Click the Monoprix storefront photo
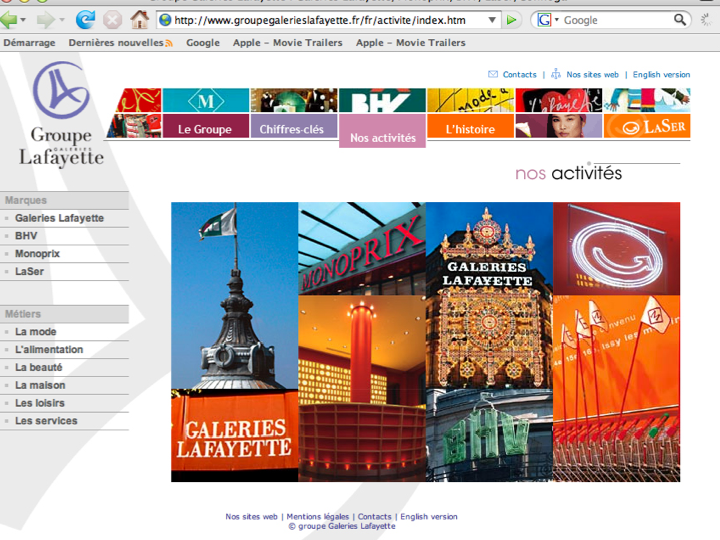This screenshot has height=540, width=720. pos(362,248)
